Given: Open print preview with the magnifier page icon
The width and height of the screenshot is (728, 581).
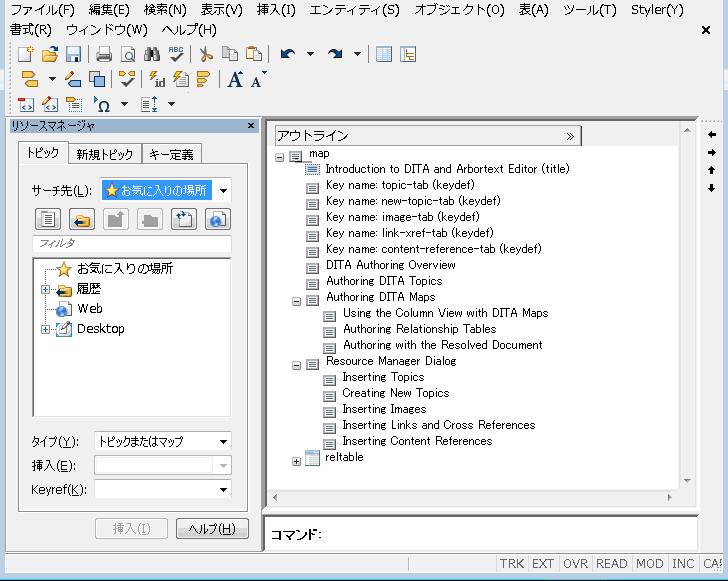Looking at the screenshot, I should [x=128, y=54].
